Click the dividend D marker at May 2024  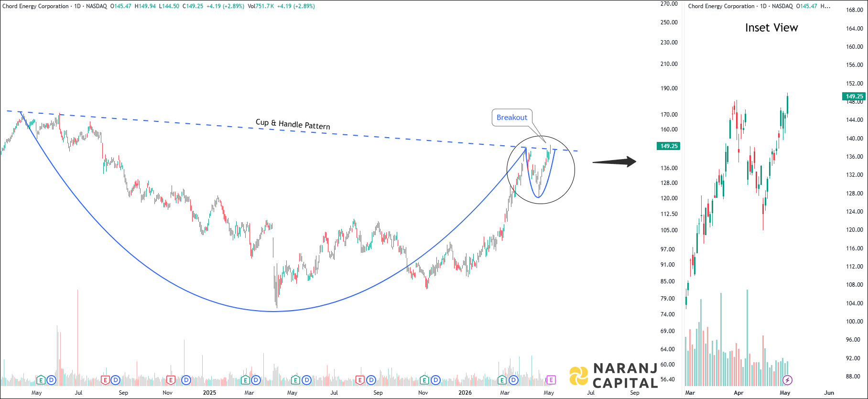52,380
